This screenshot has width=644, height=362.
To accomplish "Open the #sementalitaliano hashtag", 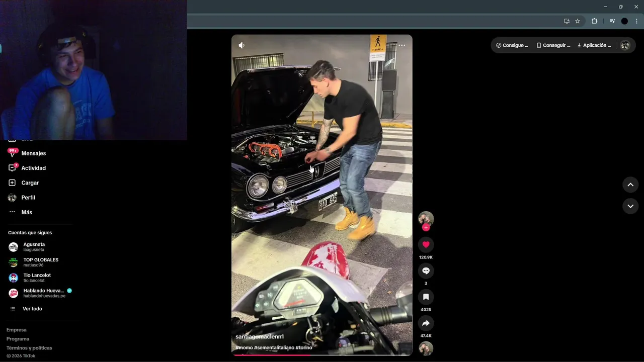I will tap(274, 347).
